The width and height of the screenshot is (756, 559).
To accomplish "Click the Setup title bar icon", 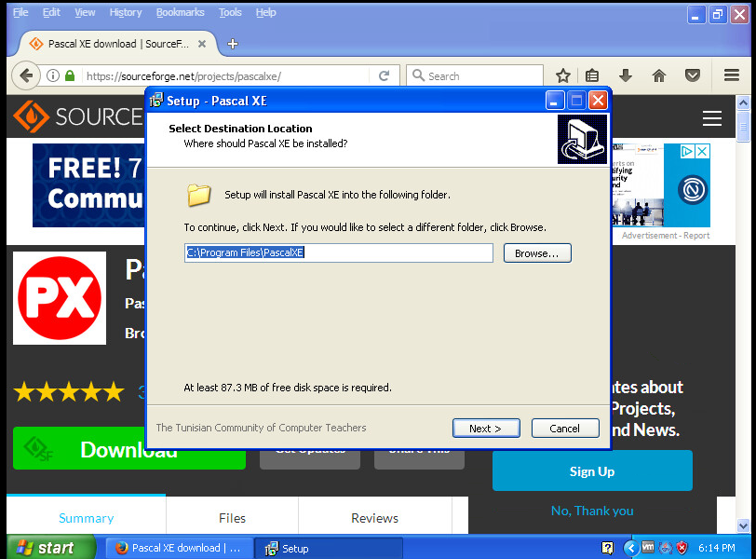I will tap(156, 101).
